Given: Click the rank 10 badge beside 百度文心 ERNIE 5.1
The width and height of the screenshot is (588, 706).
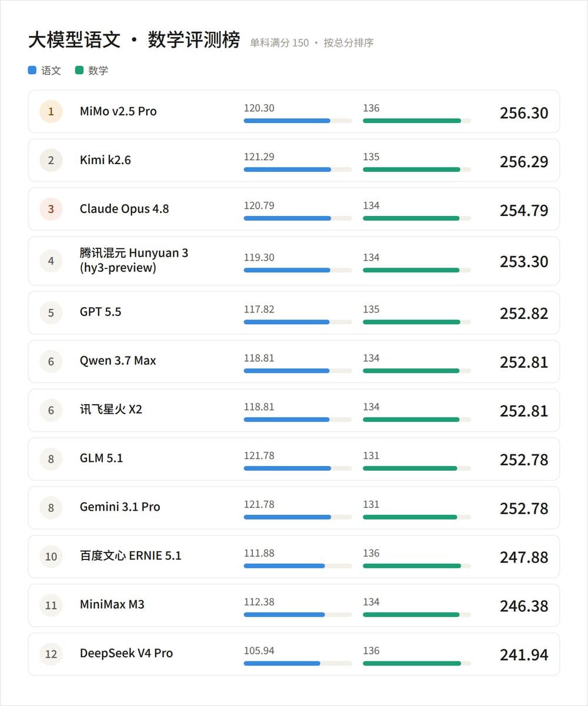Looking at the screenshot, I should click(x=51, y=557).
